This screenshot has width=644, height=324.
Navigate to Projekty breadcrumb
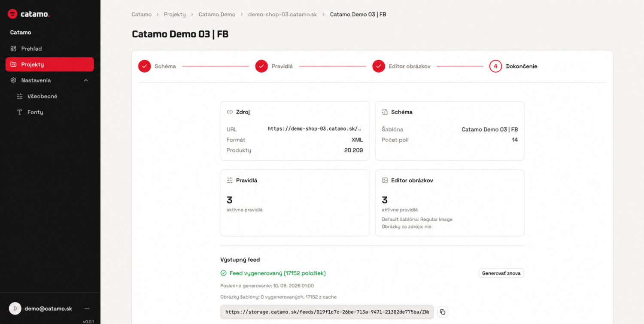click(175, 14)
